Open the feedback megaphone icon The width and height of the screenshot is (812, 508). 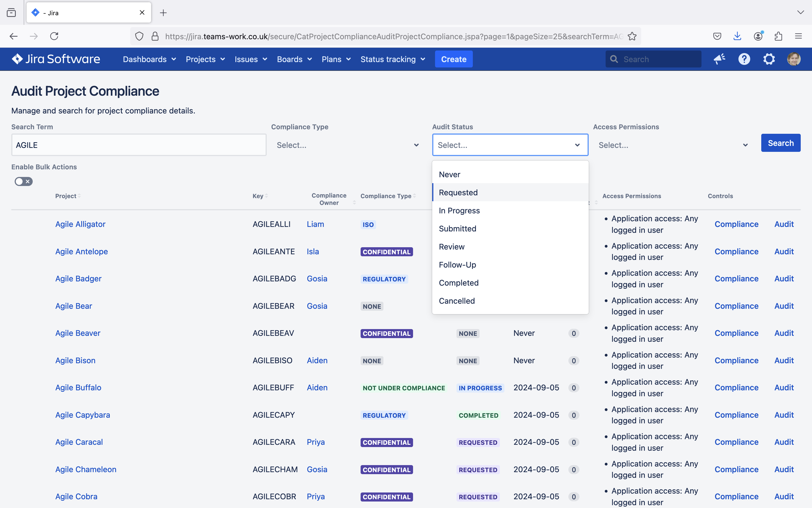point(719,59)
